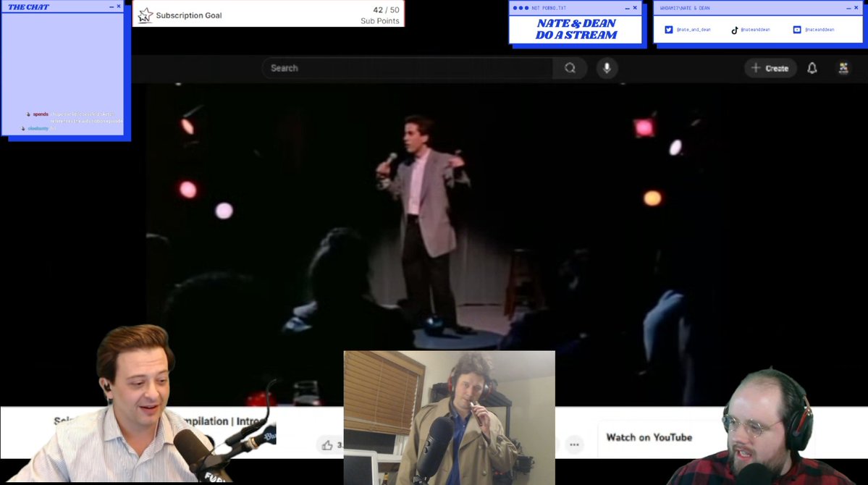The height and width of the screenshot is (485, 868).
Task: Close THE CHAT window
Action: coord(119,7)
